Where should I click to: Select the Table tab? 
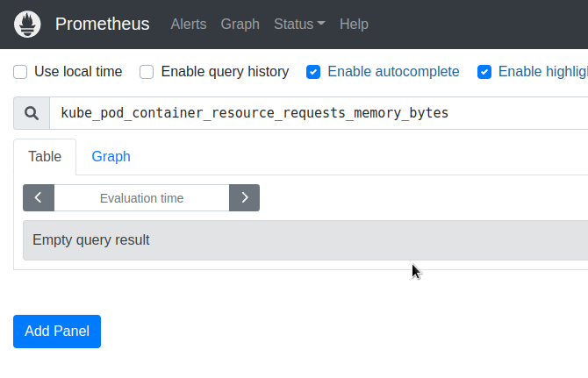45,157
